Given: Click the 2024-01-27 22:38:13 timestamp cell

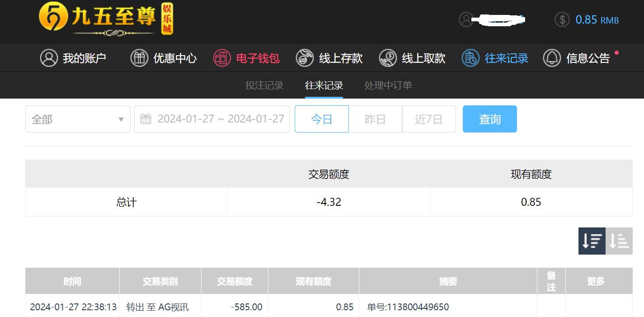Looking at the screenshot, I should (x=73, y=307).
